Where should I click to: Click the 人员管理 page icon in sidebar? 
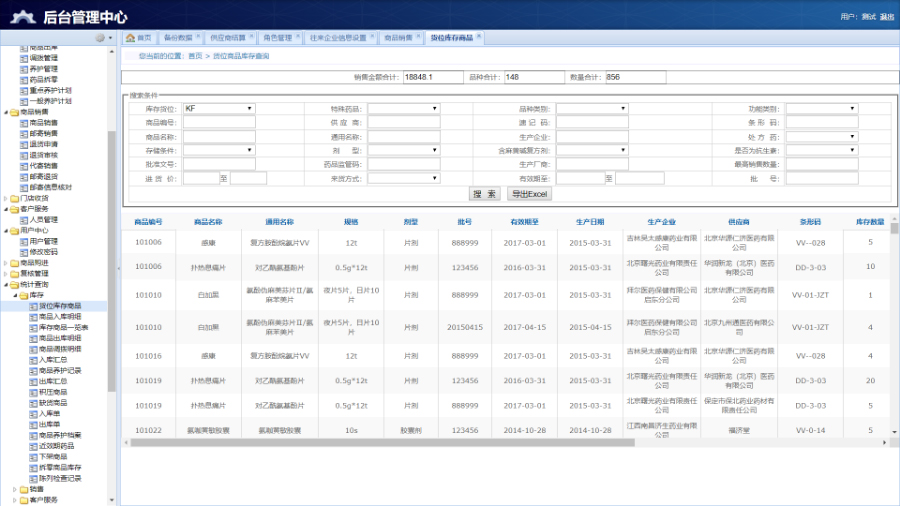coord(24,220)
